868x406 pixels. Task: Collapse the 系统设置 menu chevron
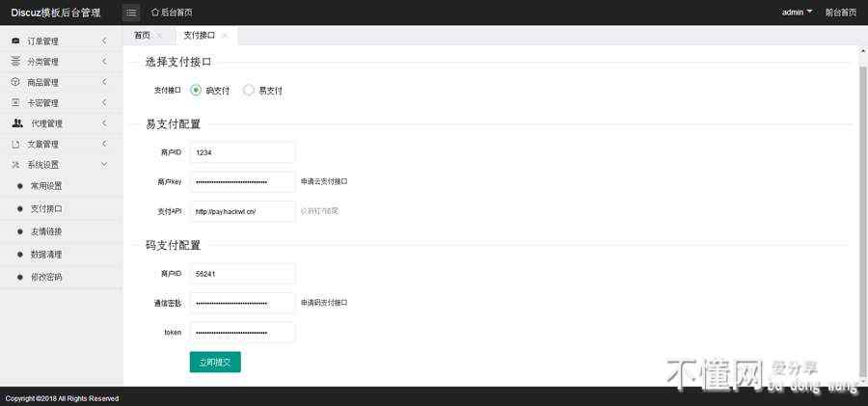click(104, 165)
